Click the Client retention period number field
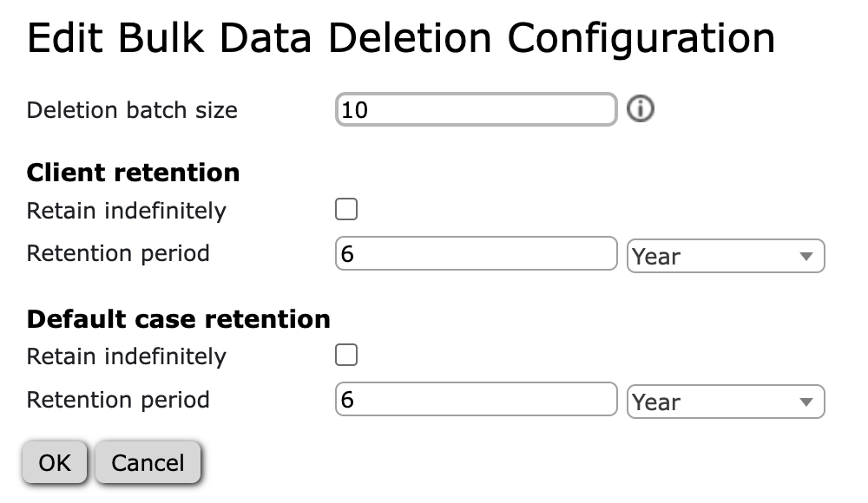The width and height of the screenshot is (868, 503). coord(476,253)
